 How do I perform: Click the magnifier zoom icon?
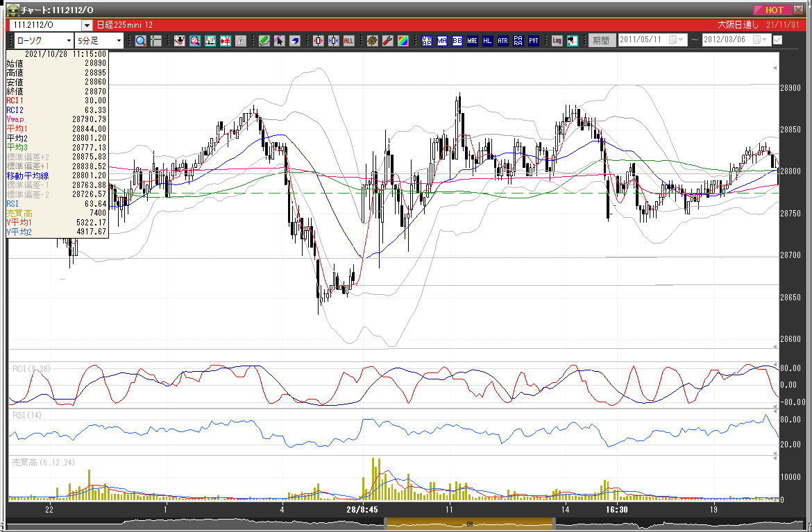coord(140,40)
